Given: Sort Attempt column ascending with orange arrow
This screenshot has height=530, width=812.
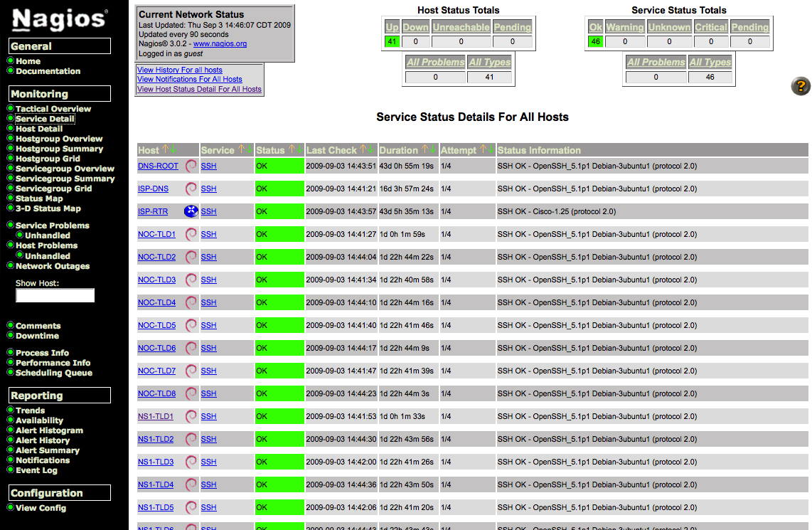Looking at the screenshot, I should pyautogui.click(x=483, y=149).
